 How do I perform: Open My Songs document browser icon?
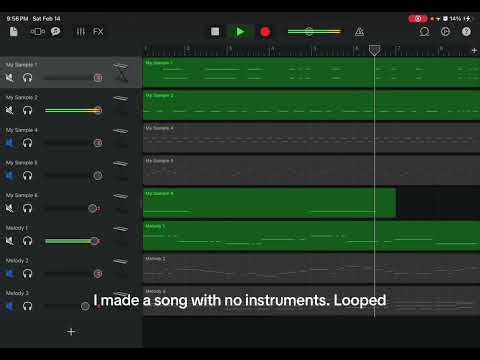(13, 32)
